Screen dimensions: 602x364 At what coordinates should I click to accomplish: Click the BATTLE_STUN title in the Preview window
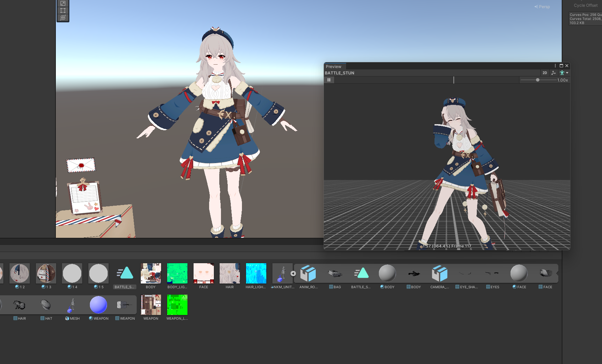click(339, 73)
